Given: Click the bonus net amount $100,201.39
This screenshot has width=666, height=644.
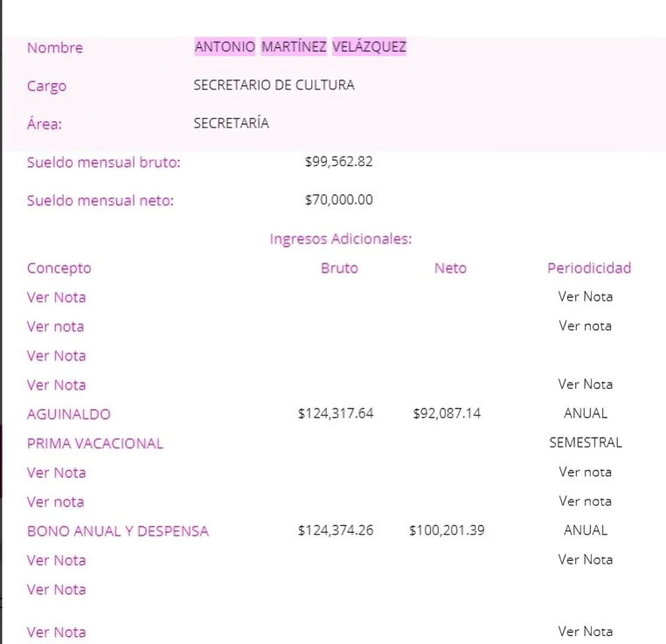Looking at the screenshot, I should click(447, 530).
